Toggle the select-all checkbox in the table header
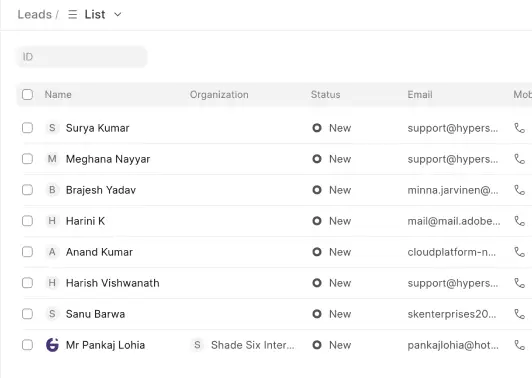The width and height of the screenshot is (532, 378). (27, 94)
